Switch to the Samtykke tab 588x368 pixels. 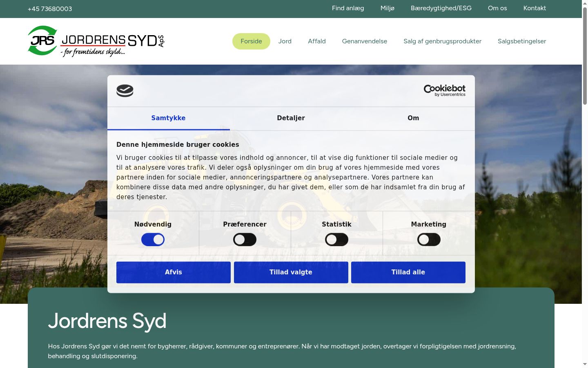168,118
